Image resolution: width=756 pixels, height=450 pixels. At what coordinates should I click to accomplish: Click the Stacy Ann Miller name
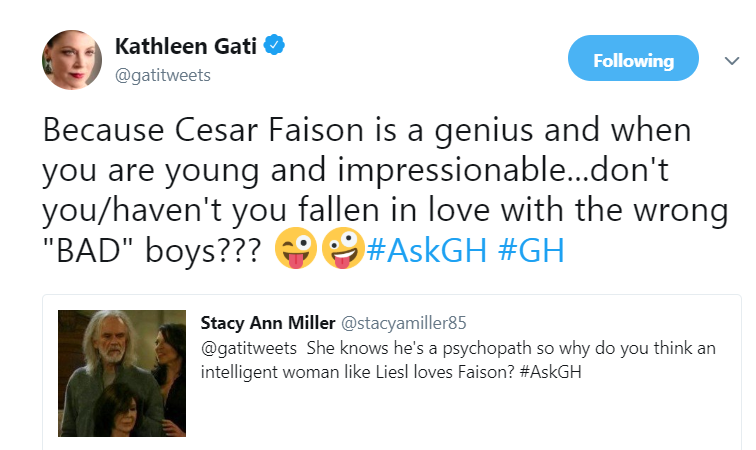click(x=268, y=322)
